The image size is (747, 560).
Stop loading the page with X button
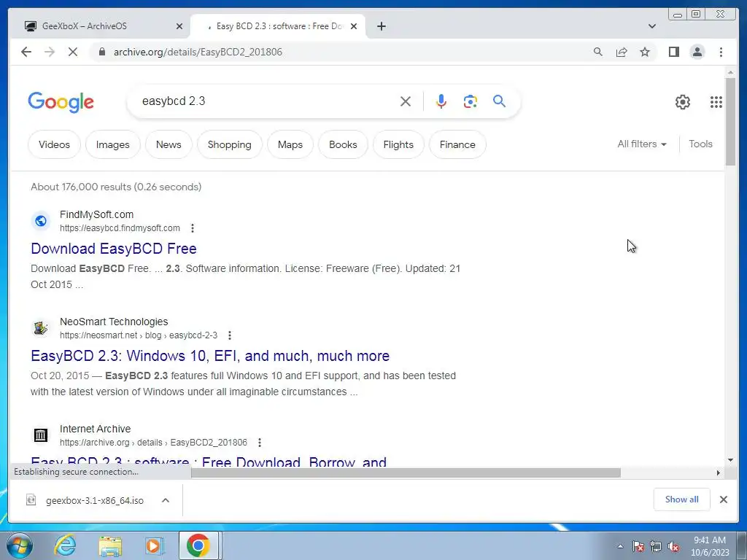(73, 52)
